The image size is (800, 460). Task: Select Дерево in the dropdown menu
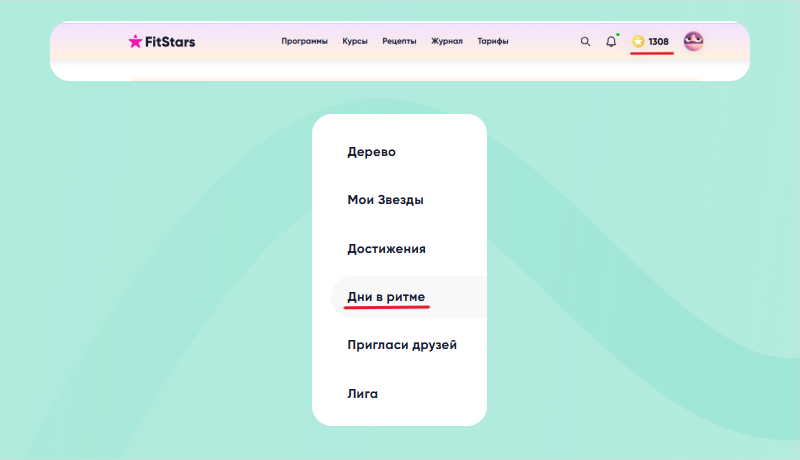(x=371, y=152)
